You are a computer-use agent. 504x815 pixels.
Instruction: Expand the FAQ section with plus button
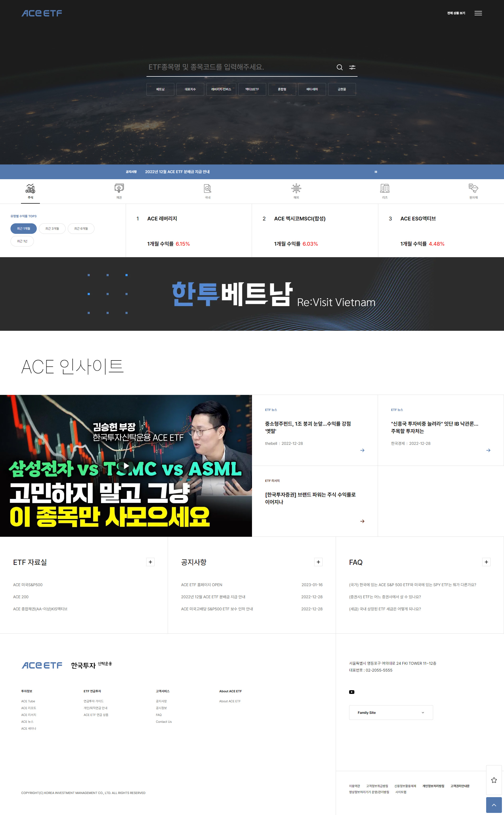[486, 562]
